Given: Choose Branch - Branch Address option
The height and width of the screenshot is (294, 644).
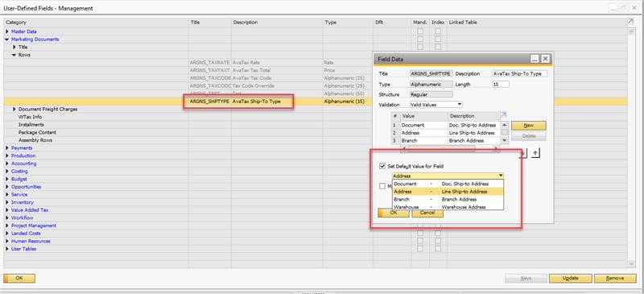Looking at the screenshot, I should 448,200.
